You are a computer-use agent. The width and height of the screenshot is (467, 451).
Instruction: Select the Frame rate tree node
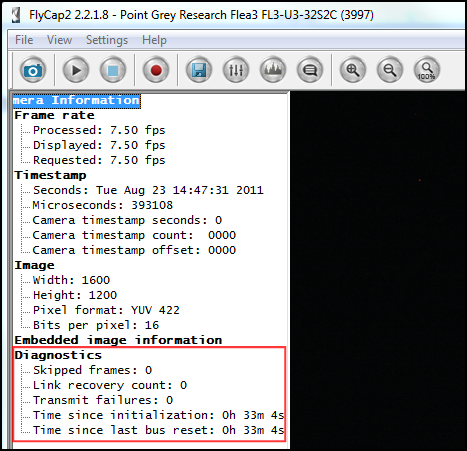point(54,115)
